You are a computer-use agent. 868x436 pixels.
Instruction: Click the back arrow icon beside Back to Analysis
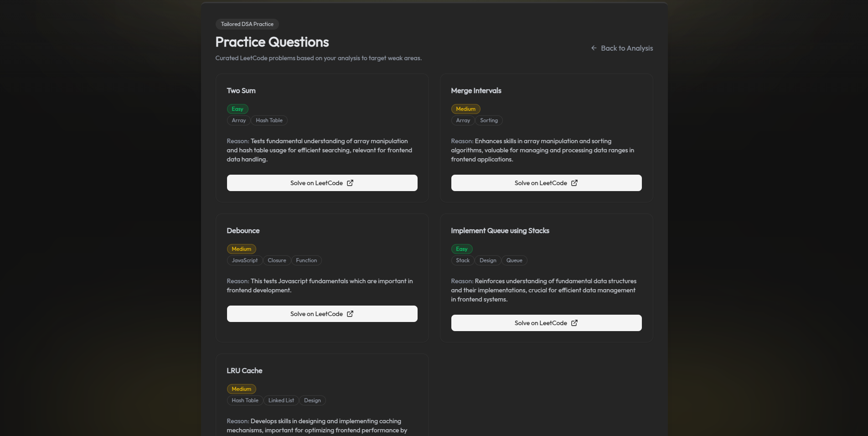pyautogui.click(x=594, y=48)
